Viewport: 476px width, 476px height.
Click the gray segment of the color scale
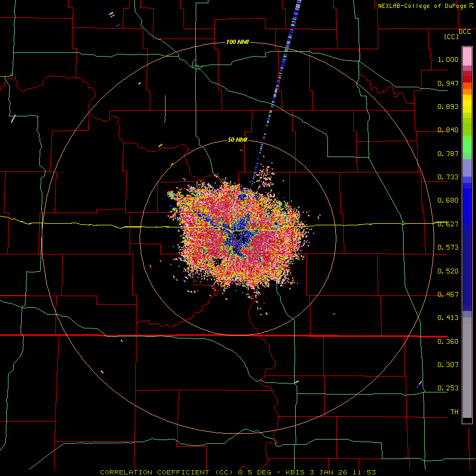pos(467,368)
